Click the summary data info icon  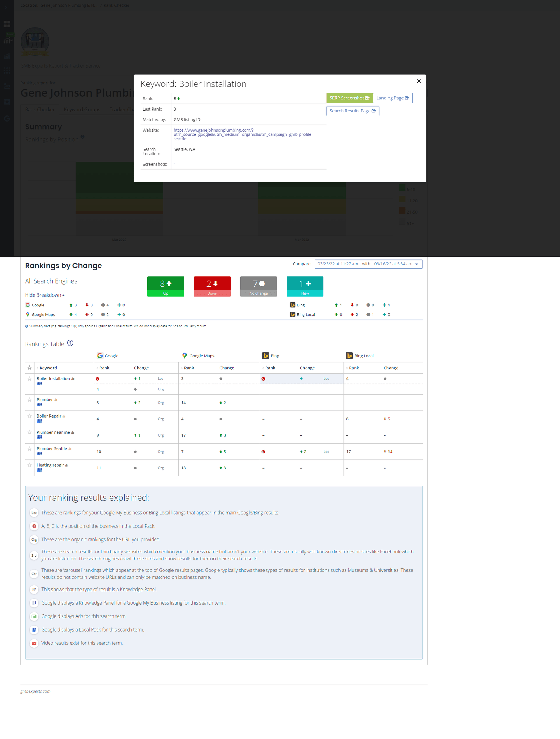[27, 326]
